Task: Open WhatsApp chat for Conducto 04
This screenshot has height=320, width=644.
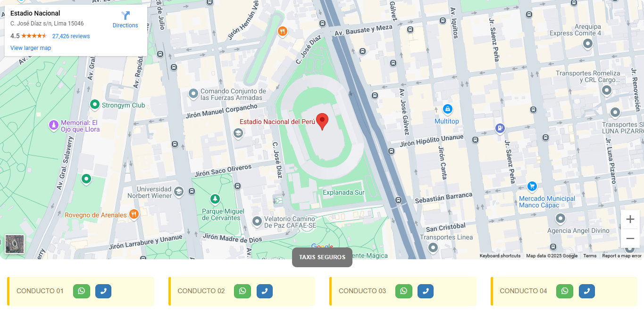Action: coord(565,291)
